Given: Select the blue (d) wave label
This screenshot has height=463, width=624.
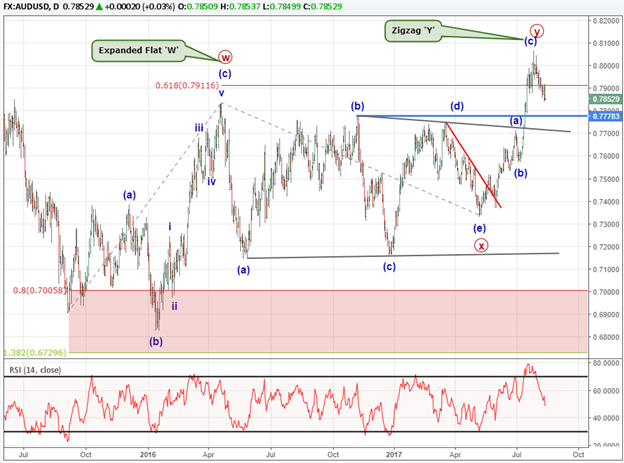Looking at the screenshot, I should click(x=457, y=106).
